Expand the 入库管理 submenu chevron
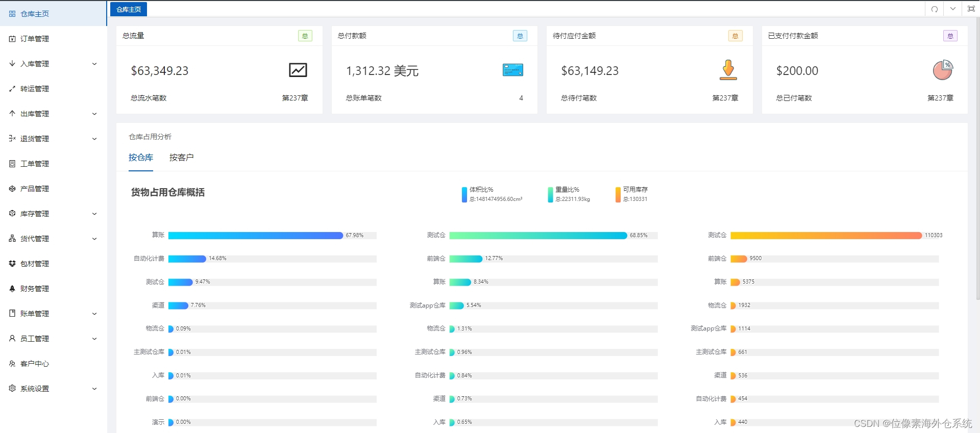 coord(94,64)
